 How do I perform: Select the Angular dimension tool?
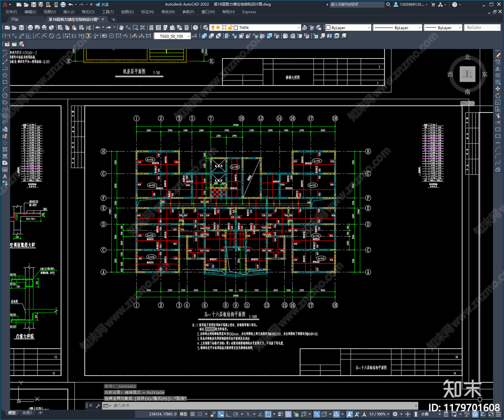[x=58, y=36]
